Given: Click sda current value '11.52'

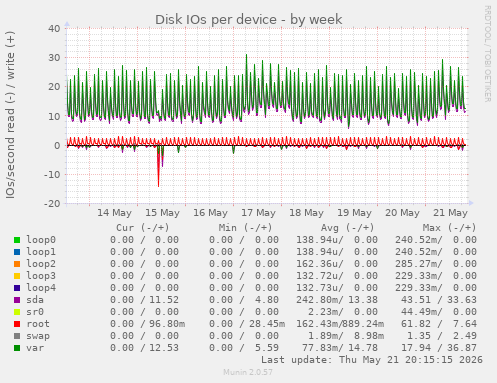Looking at the screenshot, I should pyautogui.click(x=164, y=300).
